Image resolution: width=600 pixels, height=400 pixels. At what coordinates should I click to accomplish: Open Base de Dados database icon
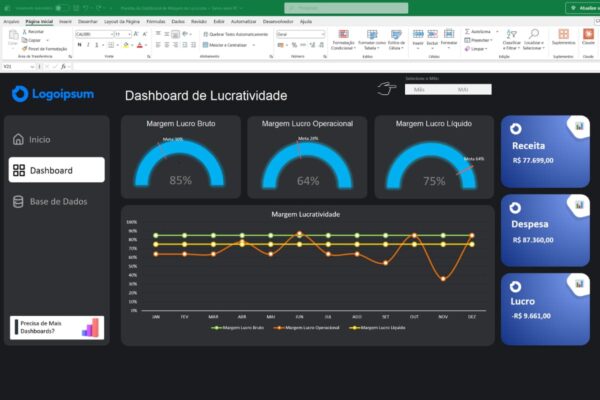[18, 201]
